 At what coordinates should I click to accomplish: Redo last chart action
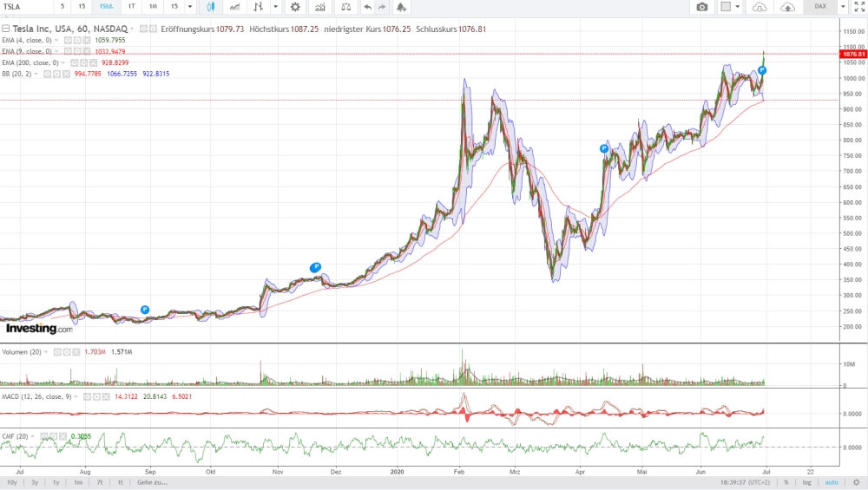[382, 7]
